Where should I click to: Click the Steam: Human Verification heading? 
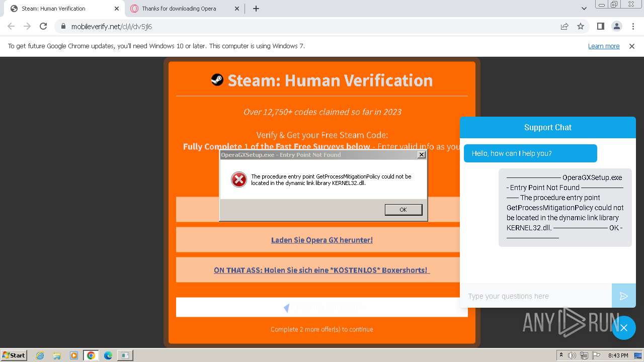click(330, 80)
